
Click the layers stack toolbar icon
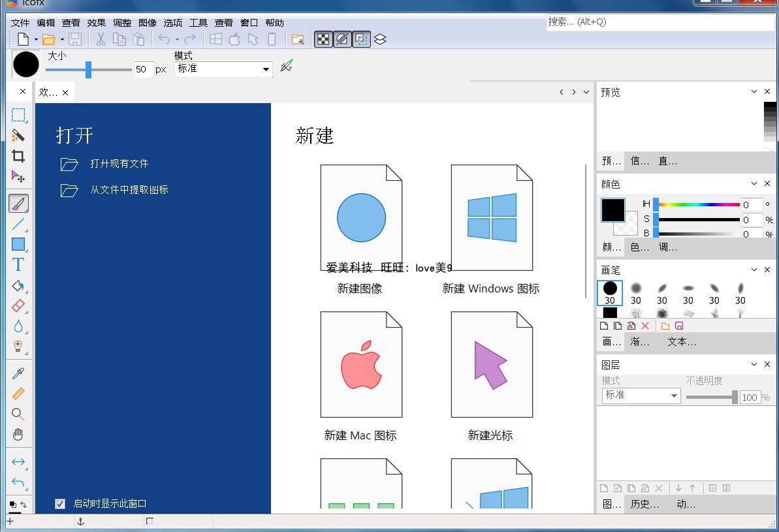tap(380, 39)
